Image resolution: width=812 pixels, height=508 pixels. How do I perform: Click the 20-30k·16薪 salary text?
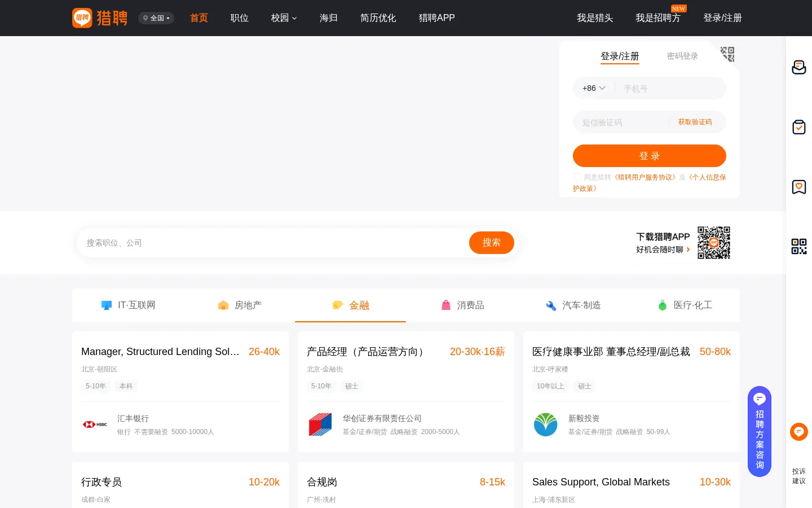478,352
